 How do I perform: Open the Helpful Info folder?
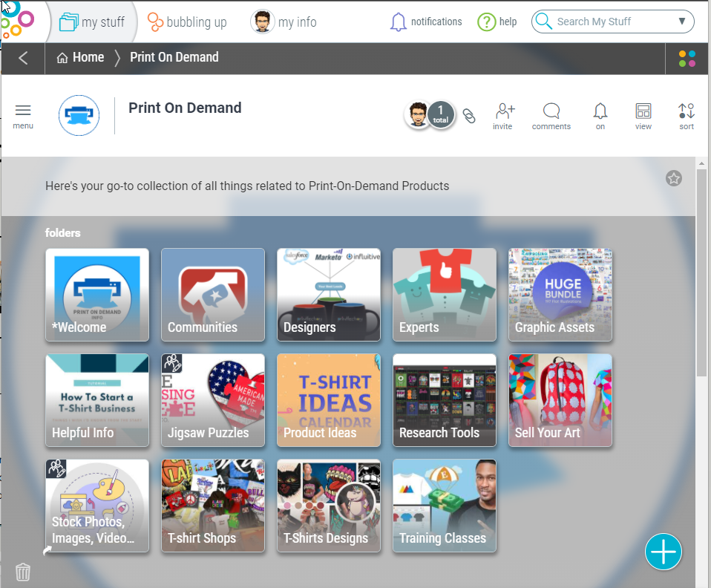97,400
